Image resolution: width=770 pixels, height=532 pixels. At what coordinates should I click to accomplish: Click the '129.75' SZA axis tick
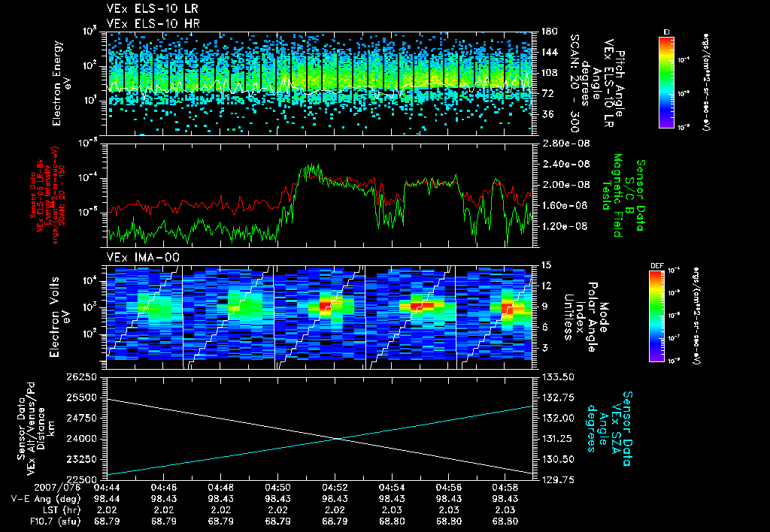[x=558, y=479]
